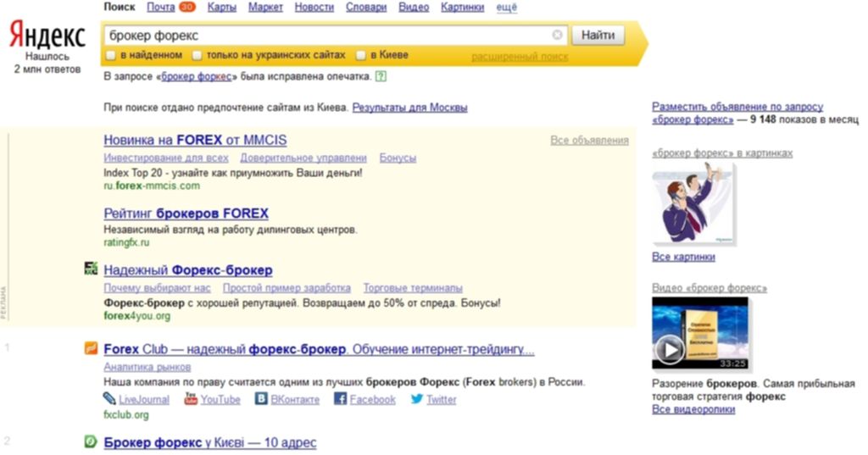The width and height of the screenshot is (868, 455).
Task: Play the video with the play button
Action: pyautogui.click(x=670, y=349)
